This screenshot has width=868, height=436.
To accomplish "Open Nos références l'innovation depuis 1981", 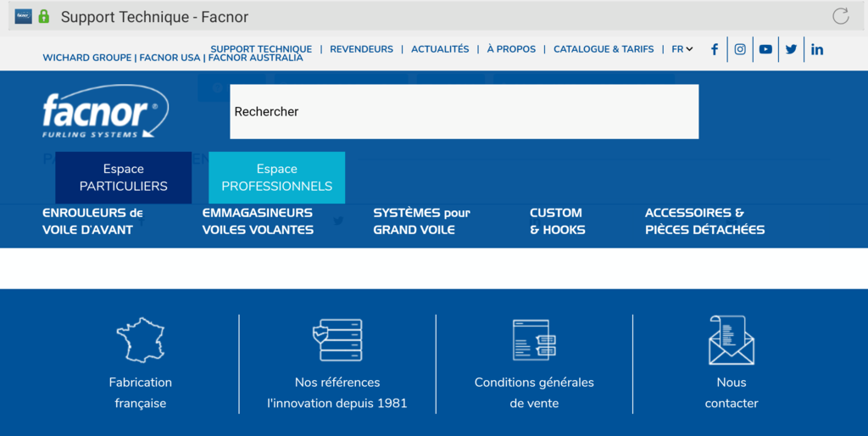I will coord(337,393).
